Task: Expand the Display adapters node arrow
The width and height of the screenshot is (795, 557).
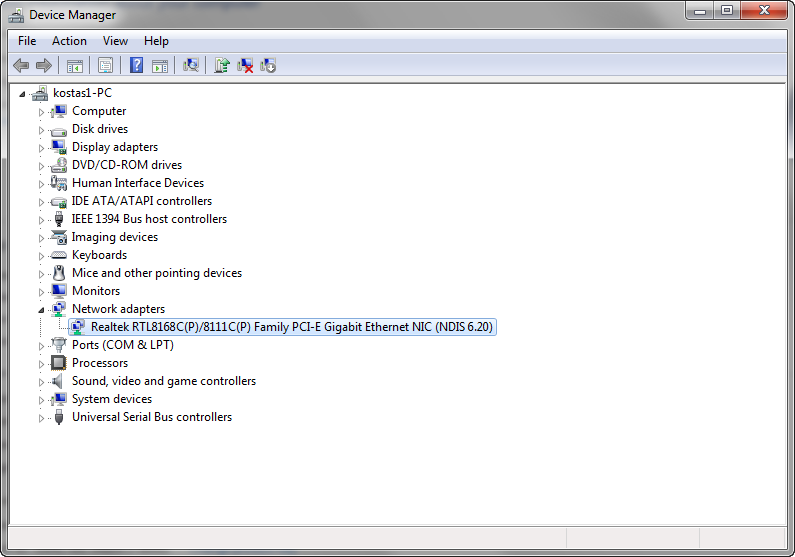Action: pyautogui.click(x=41, y=148)
